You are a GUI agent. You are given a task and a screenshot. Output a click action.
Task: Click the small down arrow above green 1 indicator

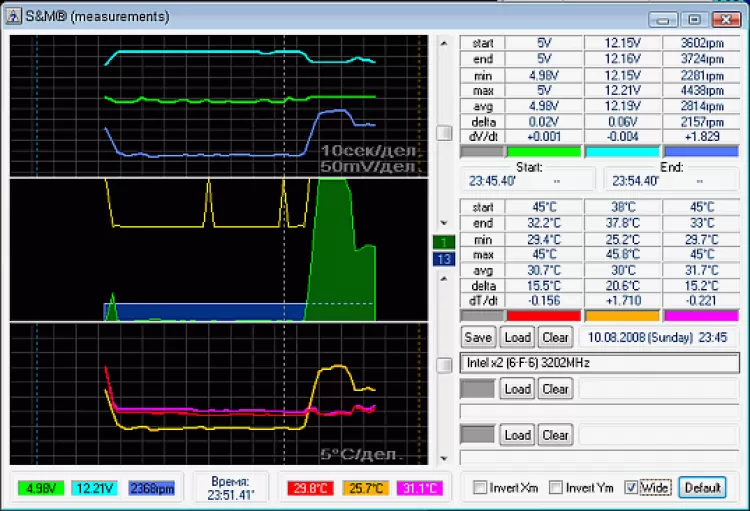(443, 223)
